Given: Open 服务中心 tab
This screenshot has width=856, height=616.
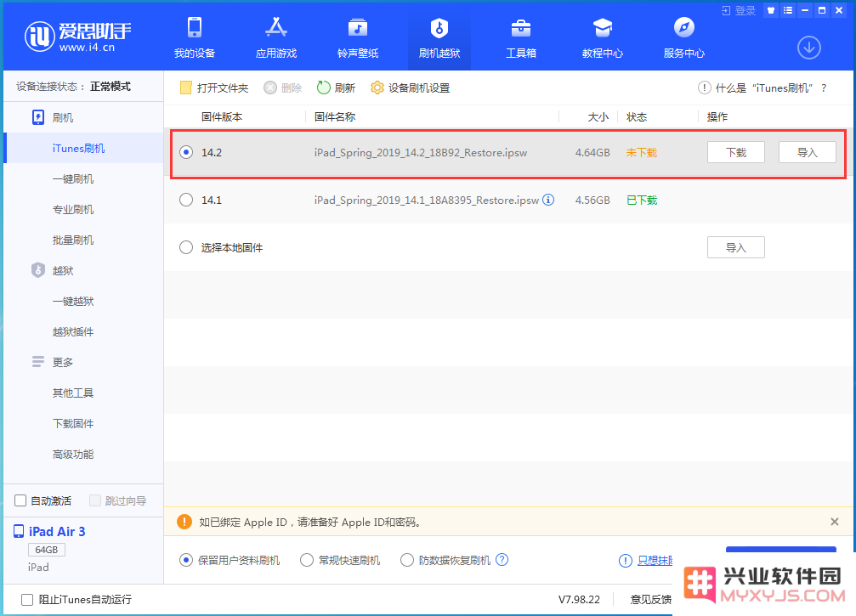Looking at the screenshot, I should (683, 37).
